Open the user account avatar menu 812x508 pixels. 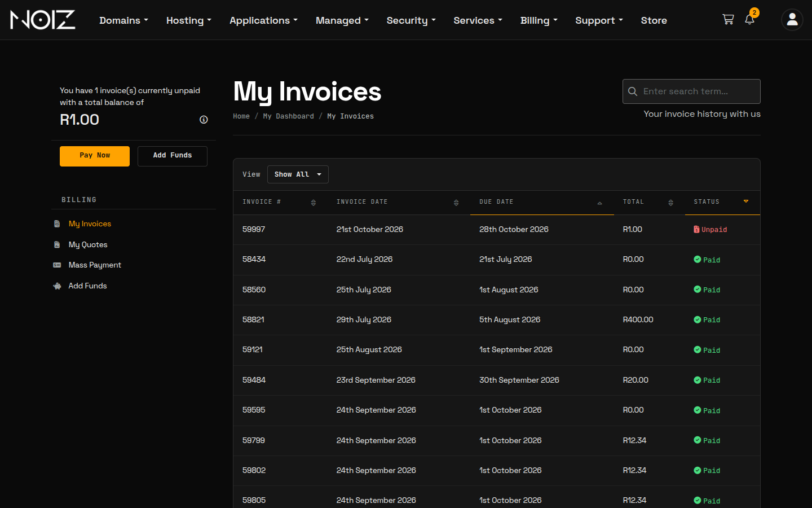(x=792, y=20)
